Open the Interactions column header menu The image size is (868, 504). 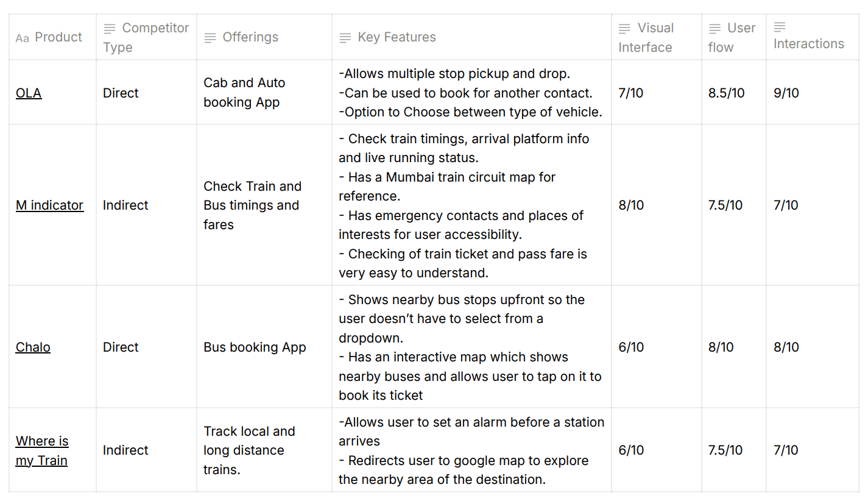[808, 44]
